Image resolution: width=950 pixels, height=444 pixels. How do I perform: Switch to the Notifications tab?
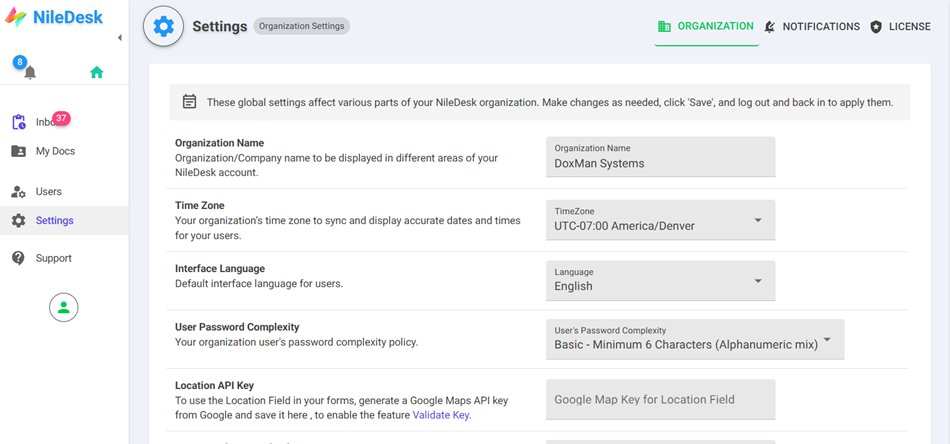[x=811, y=27]
